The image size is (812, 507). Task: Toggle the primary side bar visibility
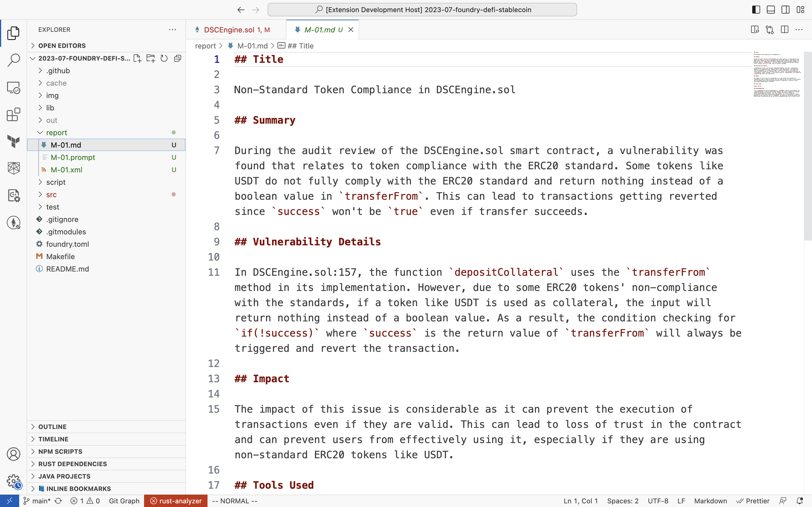click(756, 10)
